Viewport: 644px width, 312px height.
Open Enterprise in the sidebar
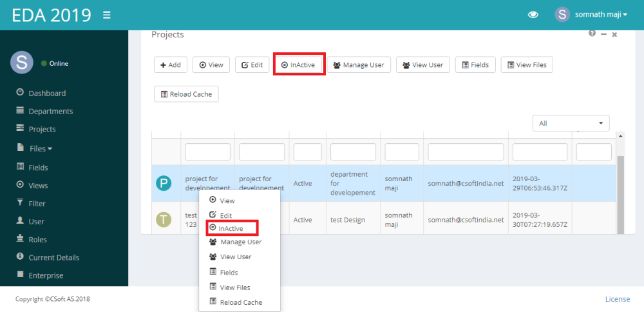40,275
